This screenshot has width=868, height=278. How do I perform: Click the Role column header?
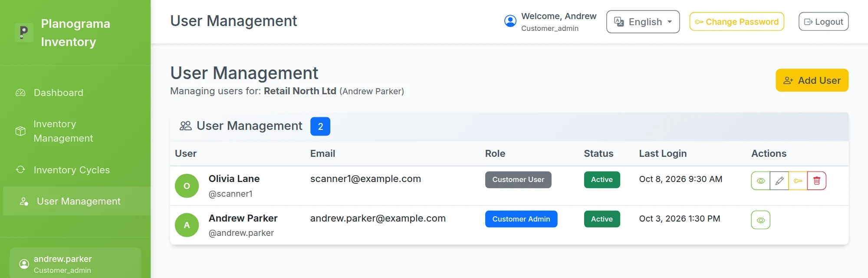[495, 153]
